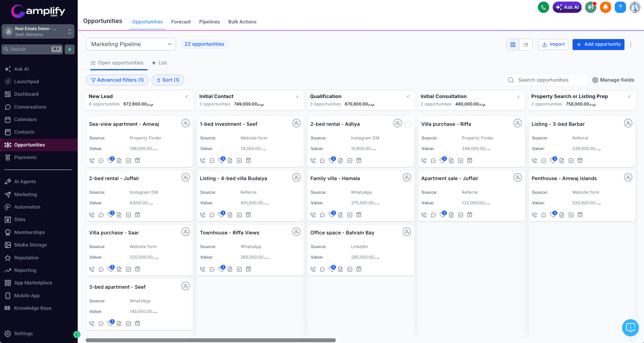Open the live chat support widget
The image size is (644, 343).
coord(630,328)
